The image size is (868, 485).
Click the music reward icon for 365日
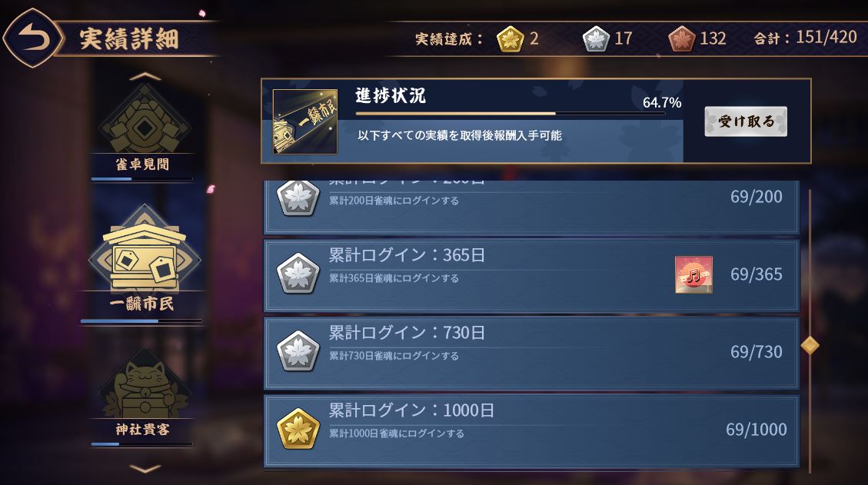pyautogui.click(x=693, y=274)
